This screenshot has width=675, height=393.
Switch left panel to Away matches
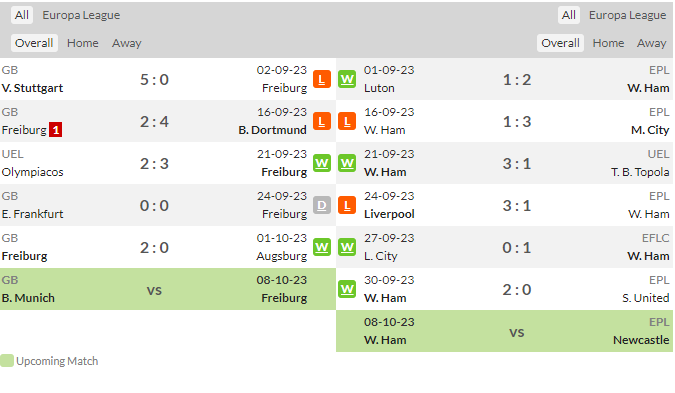point(127,43)
